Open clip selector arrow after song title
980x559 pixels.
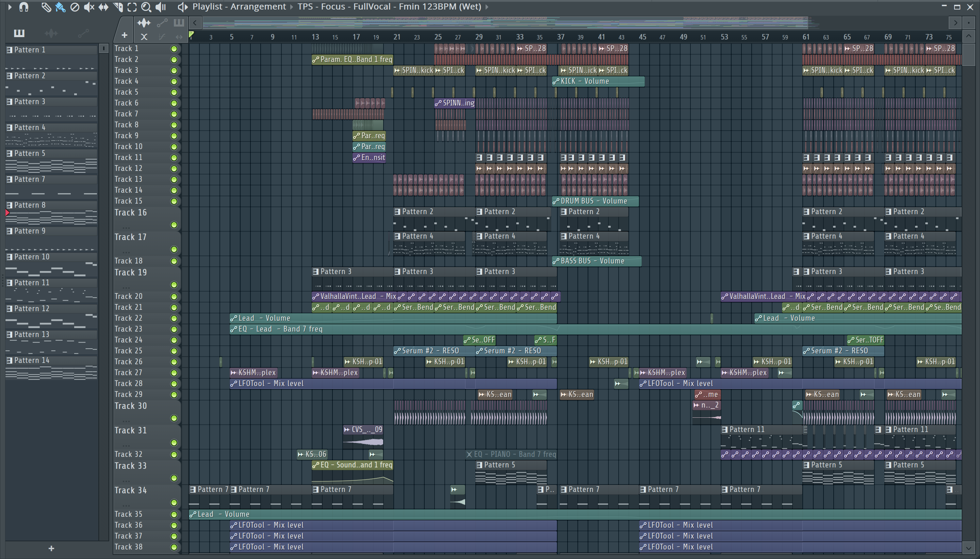pos(487,7)
